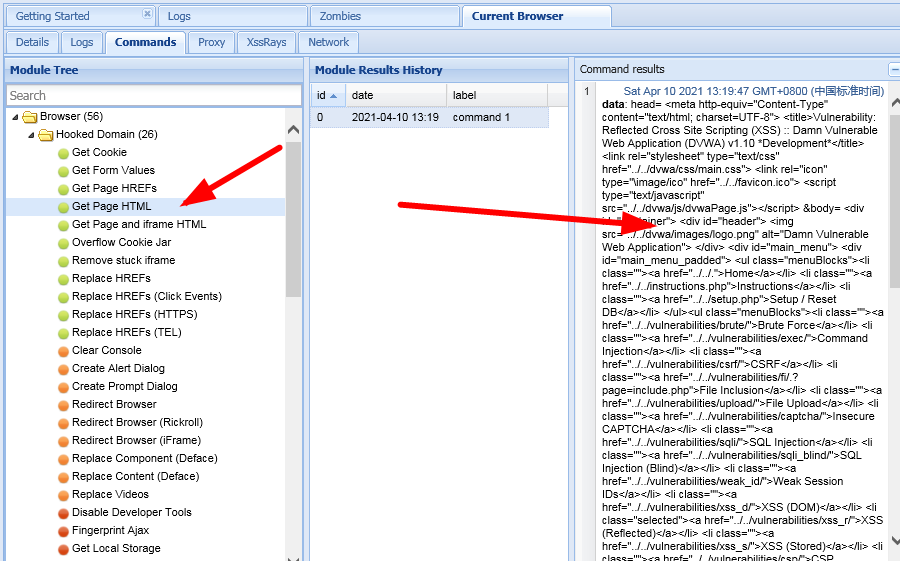900x561 pixels.
Task: Select Replace HREFs (Click Events) module
Action: [147, 296]
